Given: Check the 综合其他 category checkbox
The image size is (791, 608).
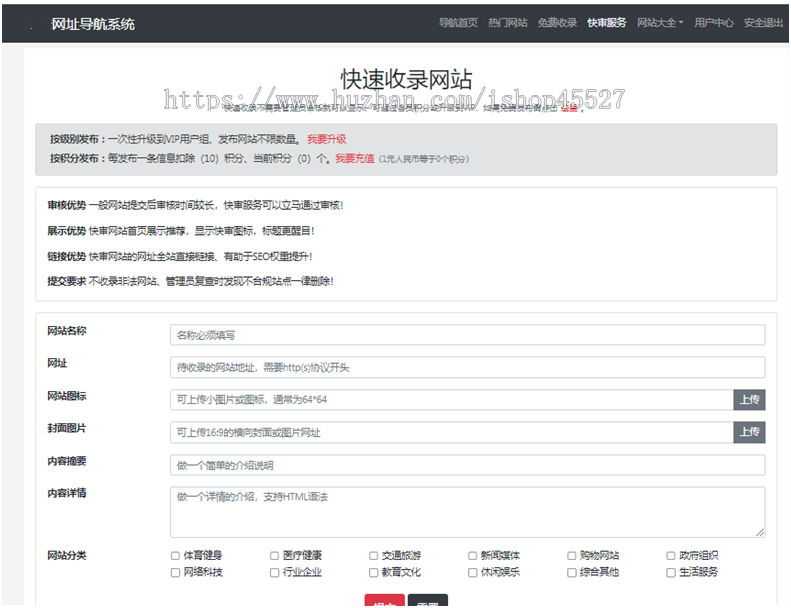Looking at the screenshot, I should tap(572, 573).
